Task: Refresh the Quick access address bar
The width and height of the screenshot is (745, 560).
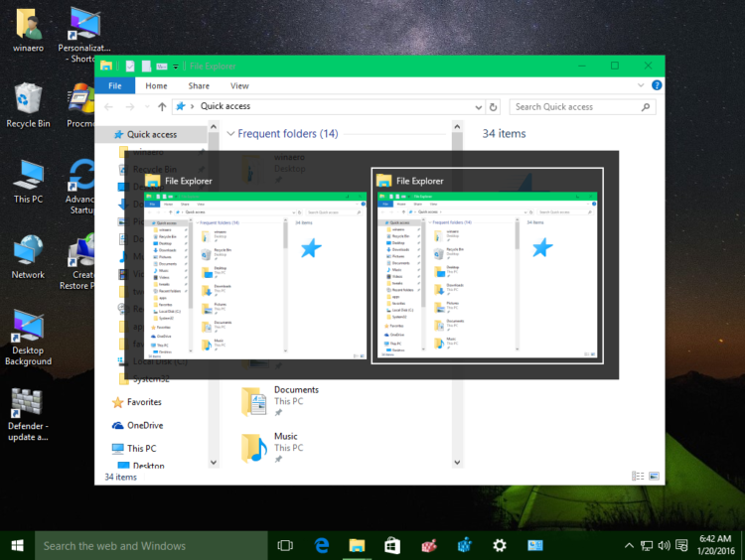Action: (494, 107)
